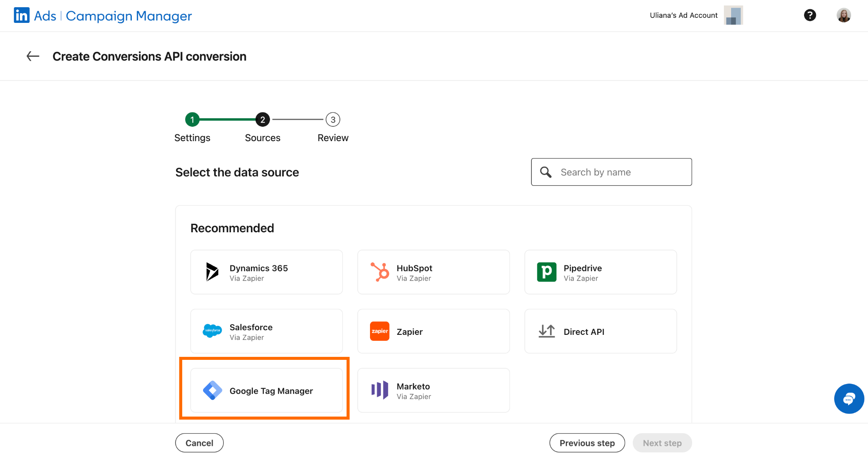Image resolution: width=868 pixels, height=462 pixels.
Task: Pick the Zapier data source card
Action: 434,331
